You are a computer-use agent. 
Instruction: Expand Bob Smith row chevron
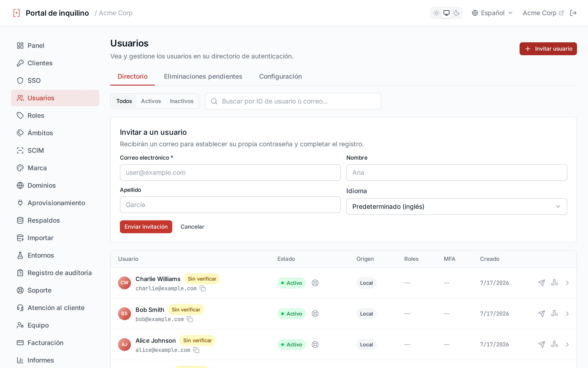(x=567, y=314)
